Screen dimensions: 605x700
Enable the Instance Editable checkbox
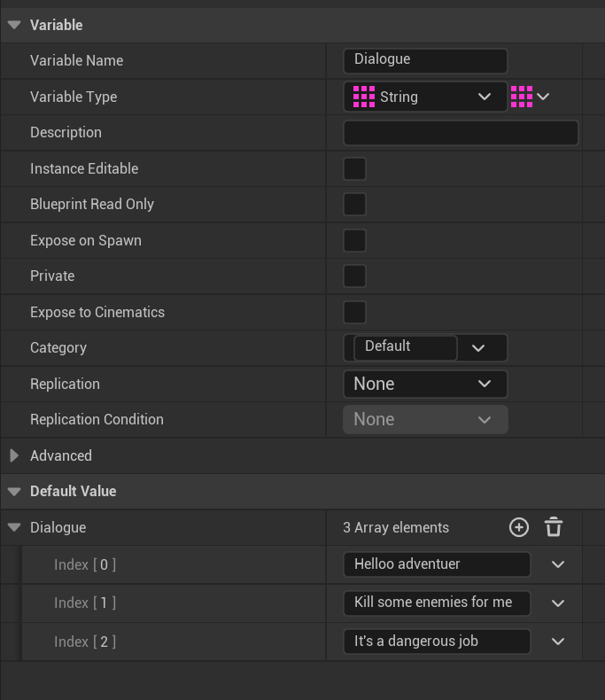click(354, 168)
